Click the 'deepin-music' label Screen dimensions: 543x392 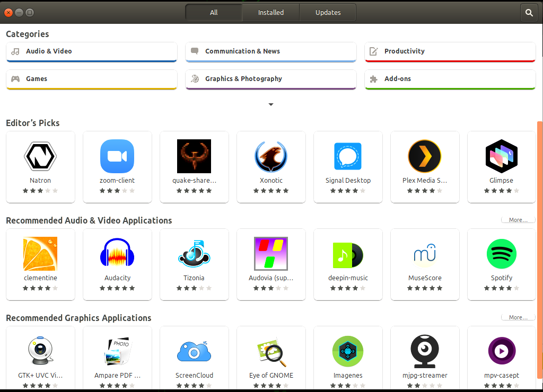point(348,278)
